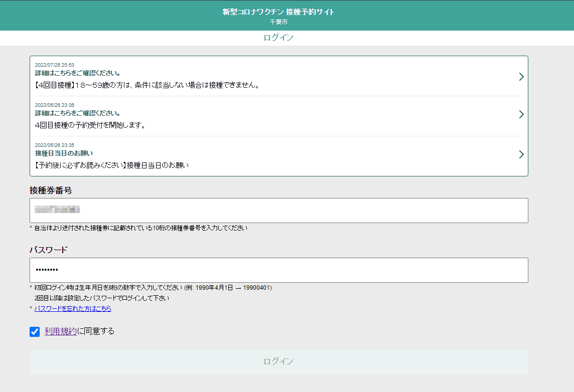Focus the 接種券番号 input field

tap(278, 211)
